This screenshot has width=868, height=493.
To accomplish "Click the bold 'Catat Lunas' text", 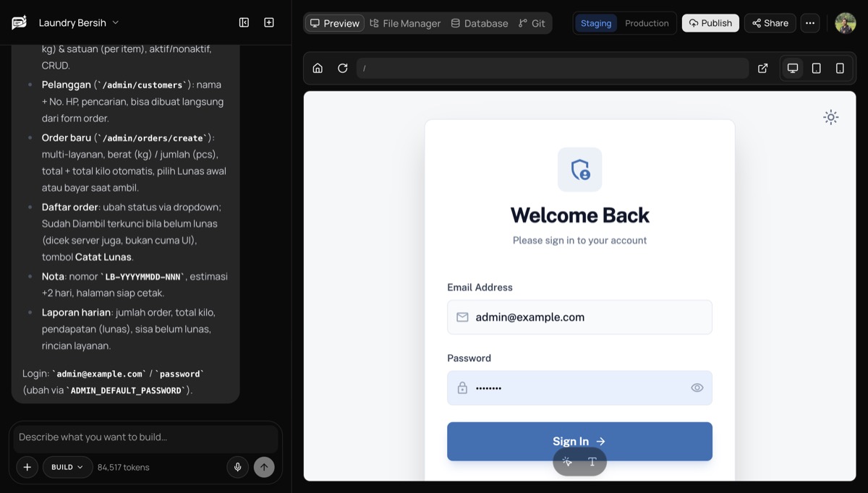I will click(103, 257).
